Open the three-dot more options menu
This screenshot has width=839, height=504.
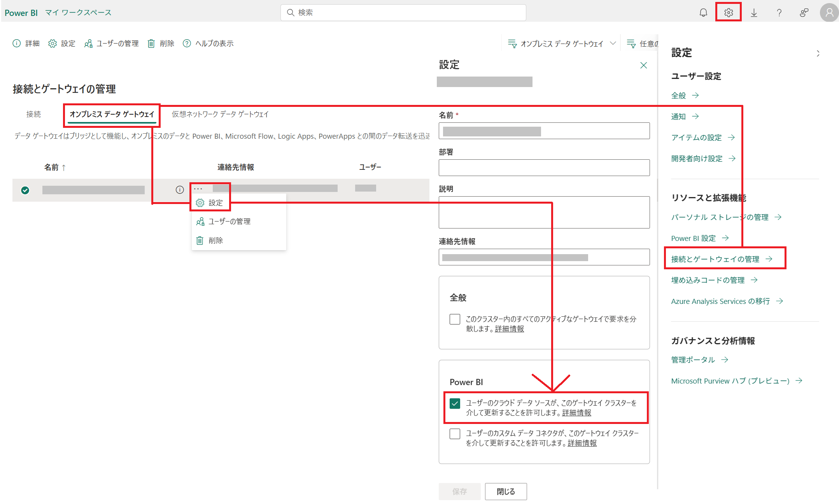click(198, 188)
